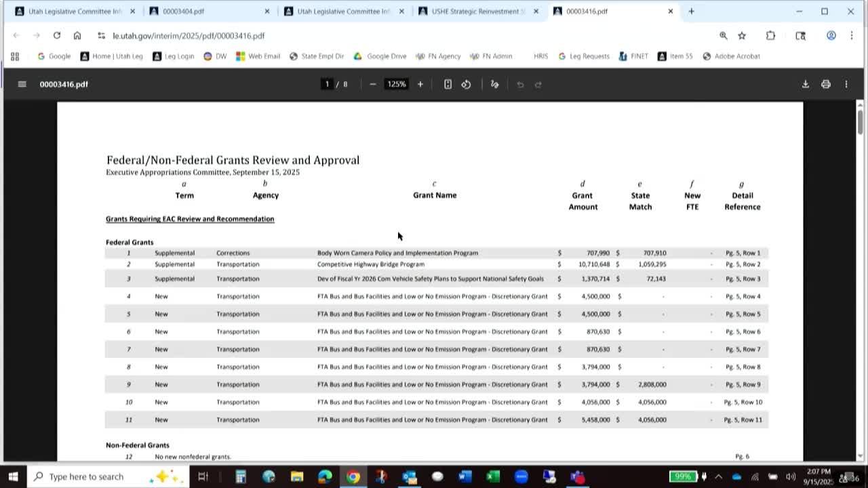The width and height of the screenshot is (868, 488).
Task: Toggle the PDF sidebar menu
Action: pos(22,84)
